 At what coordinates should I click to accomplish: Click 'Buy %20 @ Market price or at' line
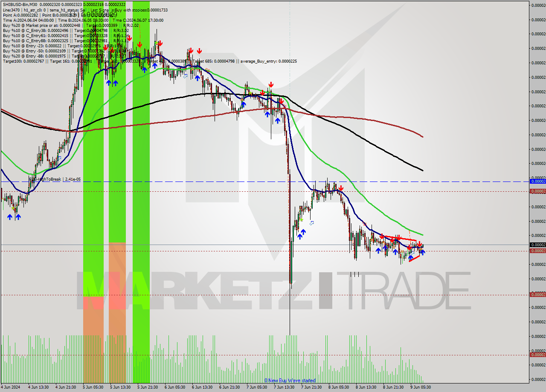tap(70, 25)
